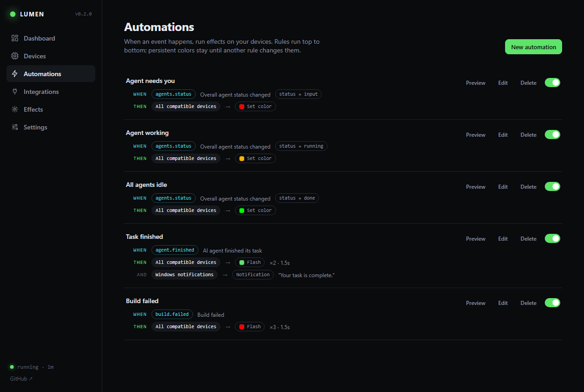Click the Dashboard grid icon in sidebar
This screenshot has width=584, height=392.
tap(15, 38)
